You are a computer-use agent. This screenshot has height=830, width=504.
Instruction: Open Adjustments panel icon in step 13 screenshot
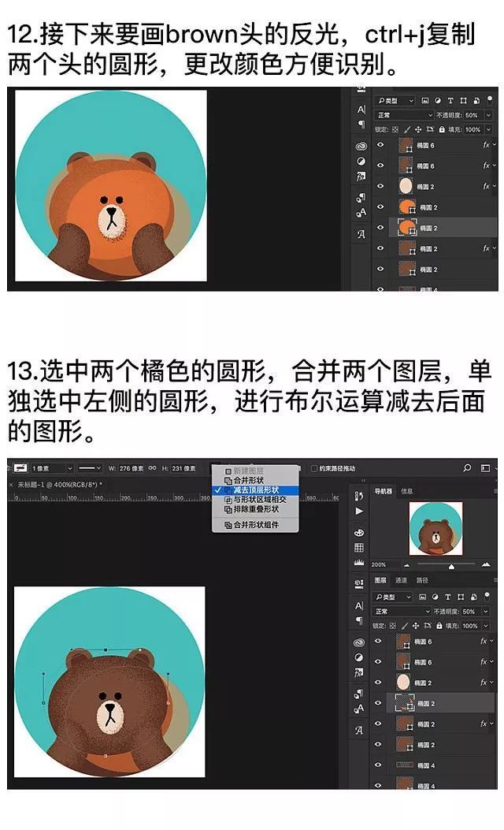[x=359, y=657]
